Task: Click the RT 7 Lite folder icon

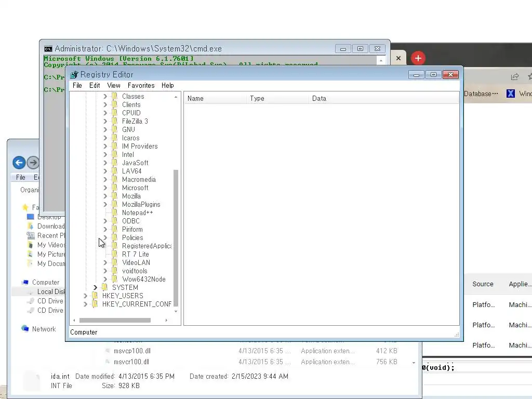Action: 115,254
